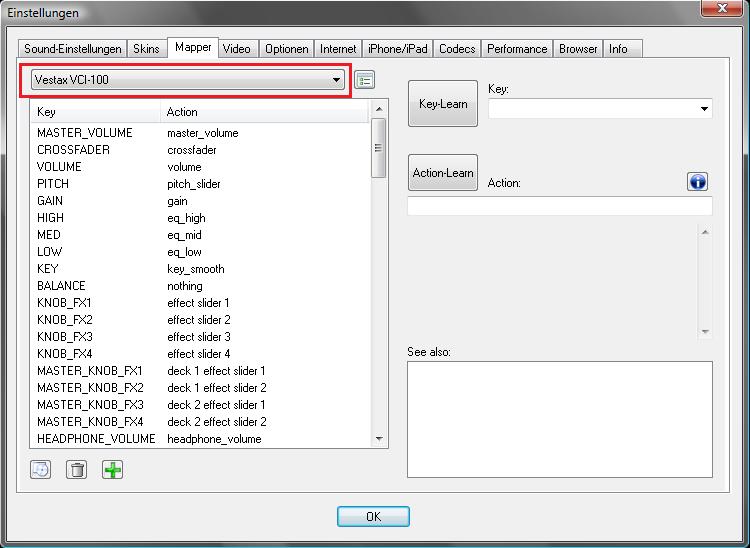750x548 pixels.
Task: Click the save mapping icon at bottom left
Action: click(41, 470)
